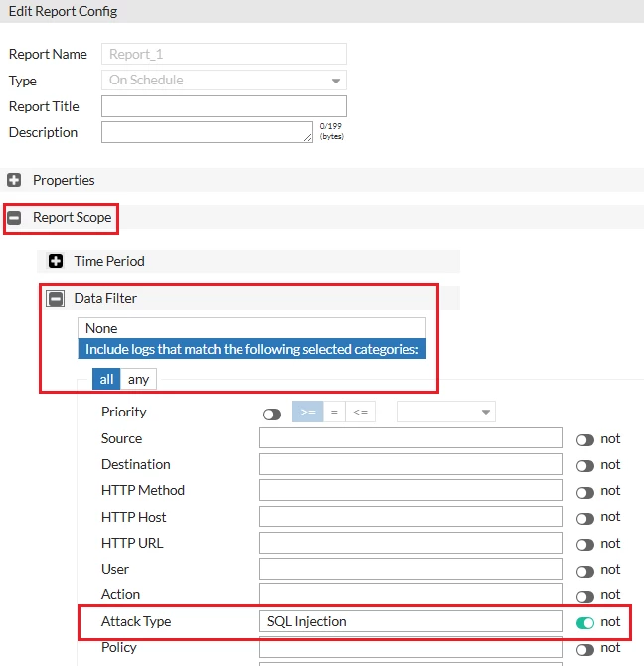
Task: Click the HTTP Method filter input
Action: tap(410, 490)
